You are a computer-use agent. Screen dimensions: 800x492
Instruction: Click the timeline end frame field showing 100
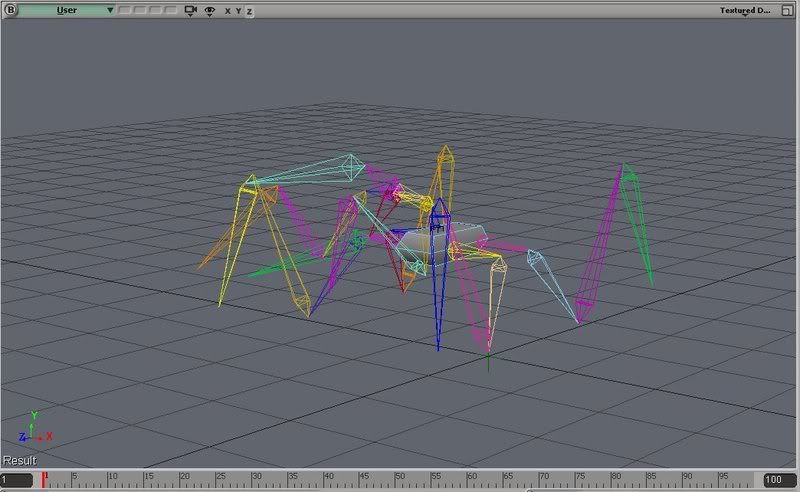tap(780, 480)
